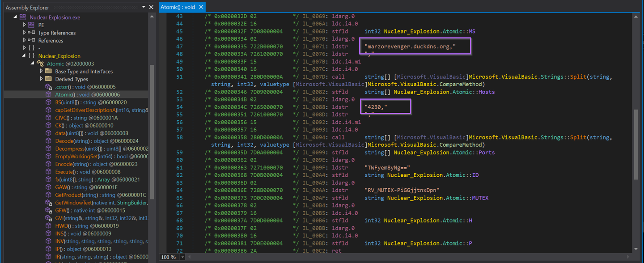The image size is (644, 263).
Task: Open the Decompress(uint8[]) method entry
Action: pyautogui.click(x=101, y=148)
